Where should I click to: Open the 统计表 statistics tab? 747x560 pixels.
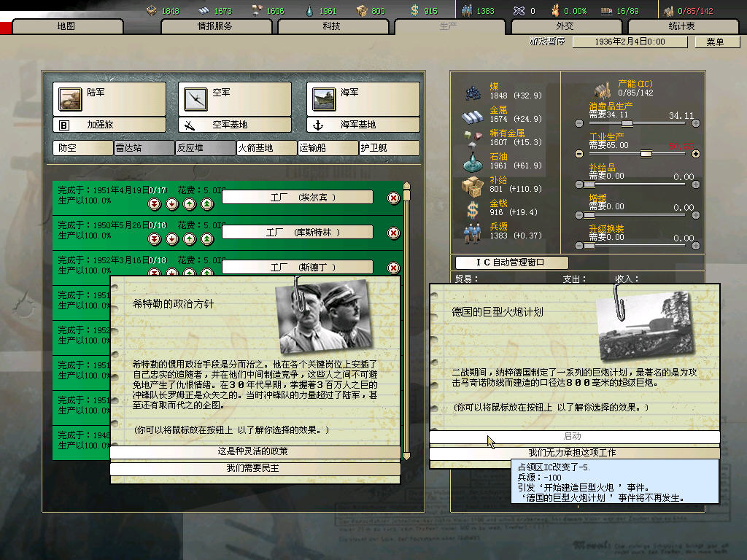pos(682,27)
